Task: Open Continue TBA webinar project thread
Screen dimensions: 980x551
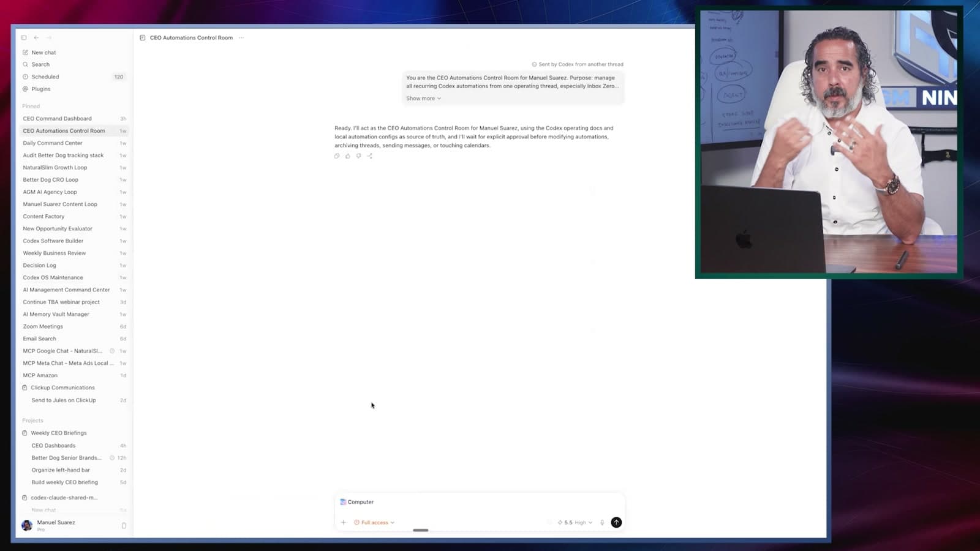Action: pos(73,302)
